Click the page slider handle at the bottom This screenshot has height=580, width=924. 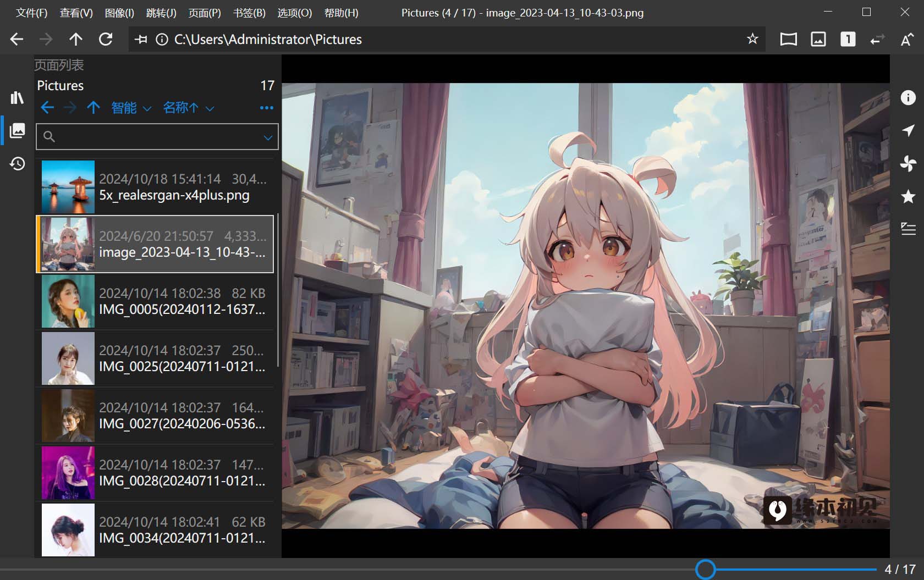click(x=706, y=570)
